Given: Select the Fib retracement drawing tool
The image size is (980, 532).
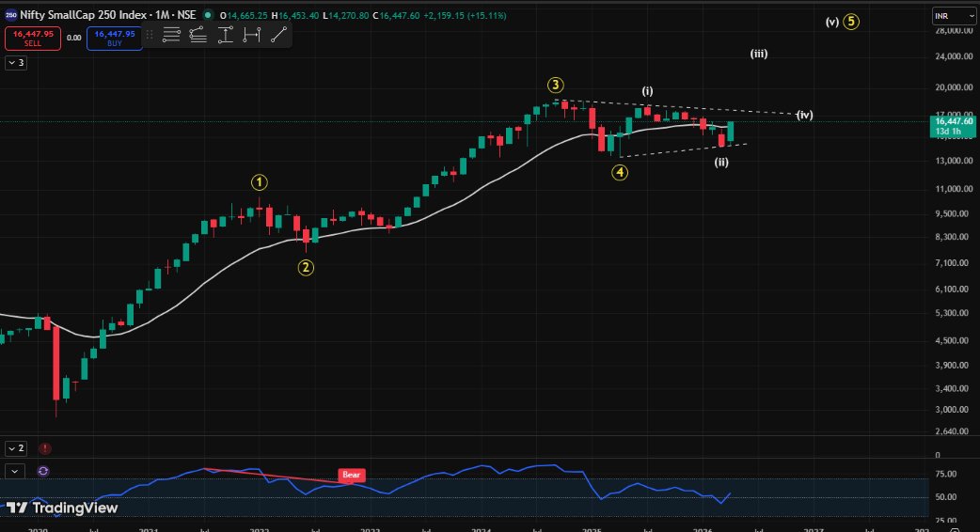Looking at the screenshot, I should pos(171,35).
